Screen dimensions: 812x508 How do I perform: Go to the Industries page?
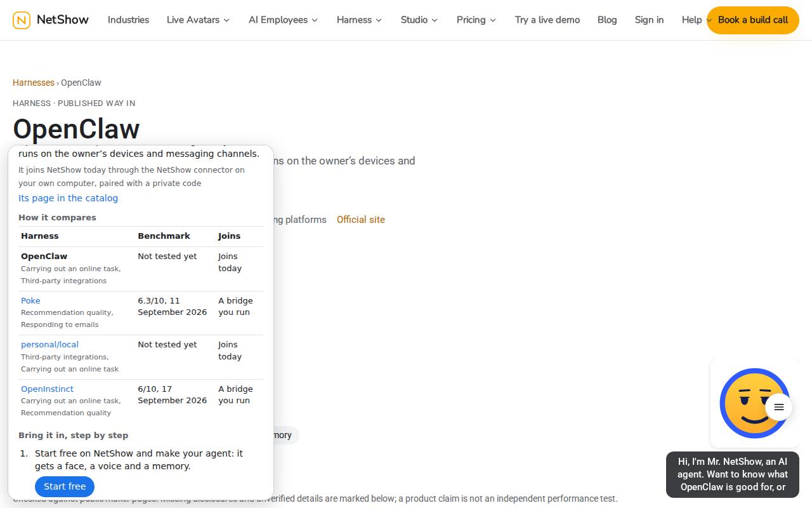pos(128,20)
